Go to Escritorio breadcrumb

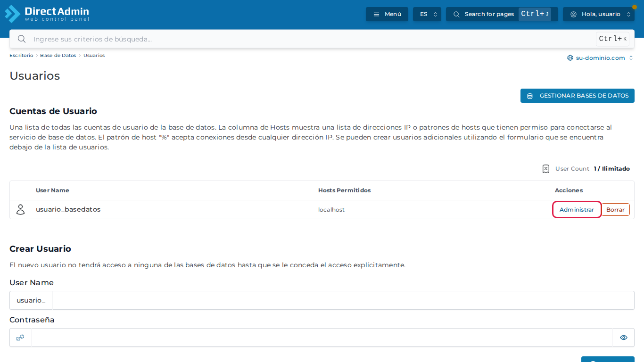coord(21,56)
